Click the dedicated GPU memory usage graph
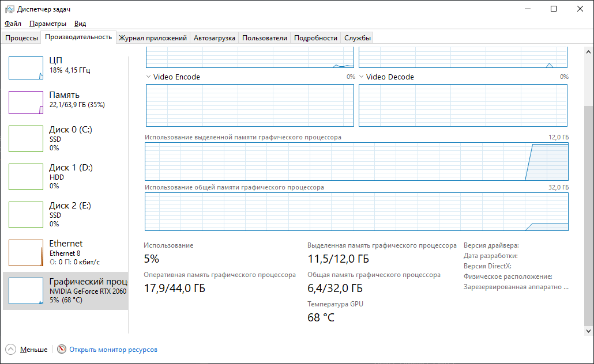This screenshot has width=594, height=364. click(x=356, y=162)
